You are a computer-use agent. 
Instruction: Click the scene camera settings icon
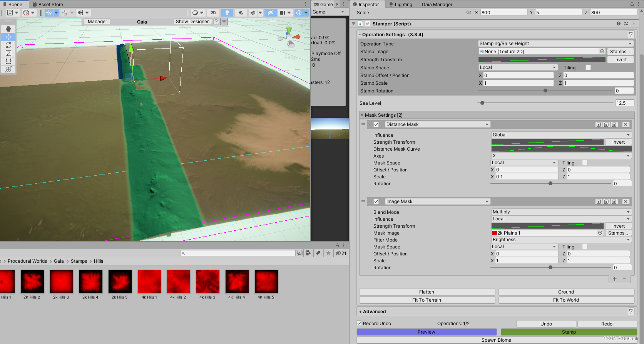(282, 13)
